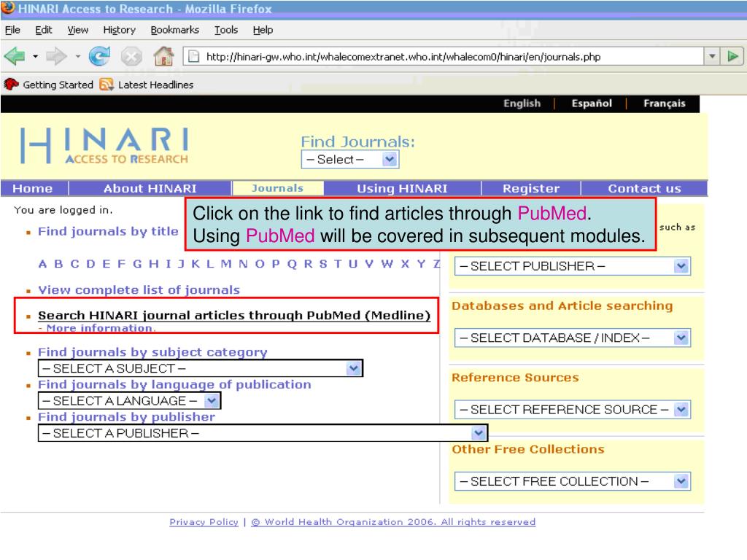Open the Forward history dropdown arrow
Image resolution: width=747 pixels, height=560 pixels.
pyautogui.click(x=77, y=56)
